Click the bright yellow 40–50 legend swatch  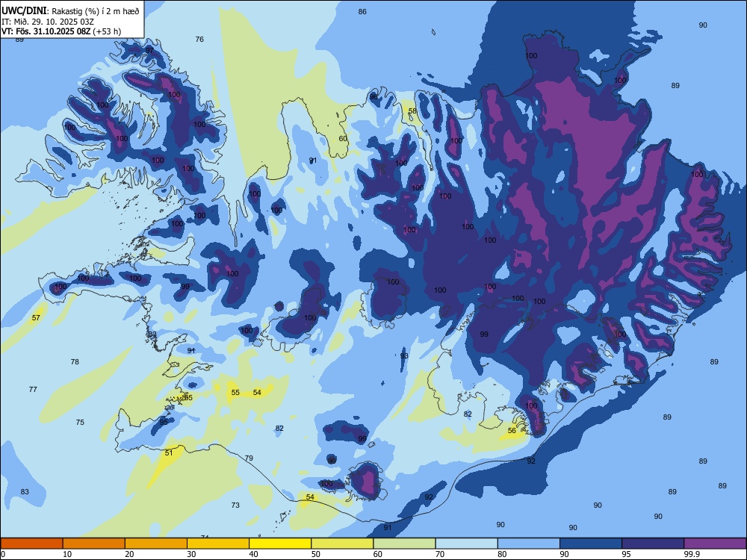[280, 544]
